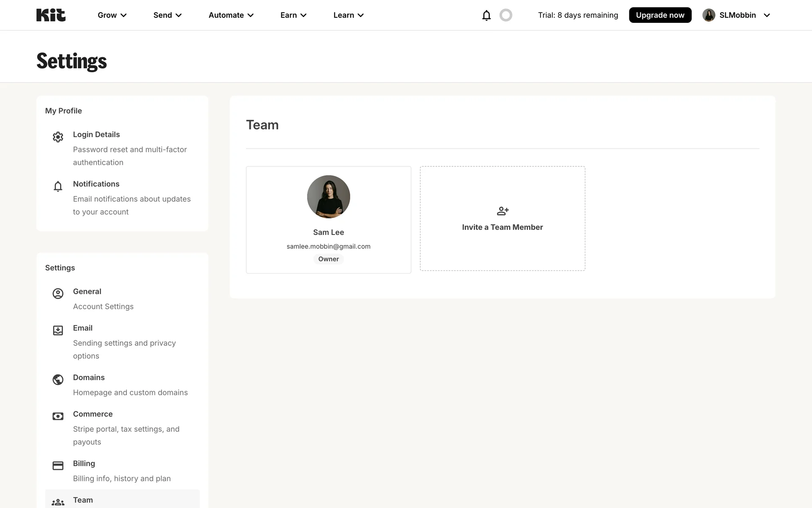This screenshot has height=508, width=812.
Task: Click the Commerce cash icon
Action: click(58, 416)
